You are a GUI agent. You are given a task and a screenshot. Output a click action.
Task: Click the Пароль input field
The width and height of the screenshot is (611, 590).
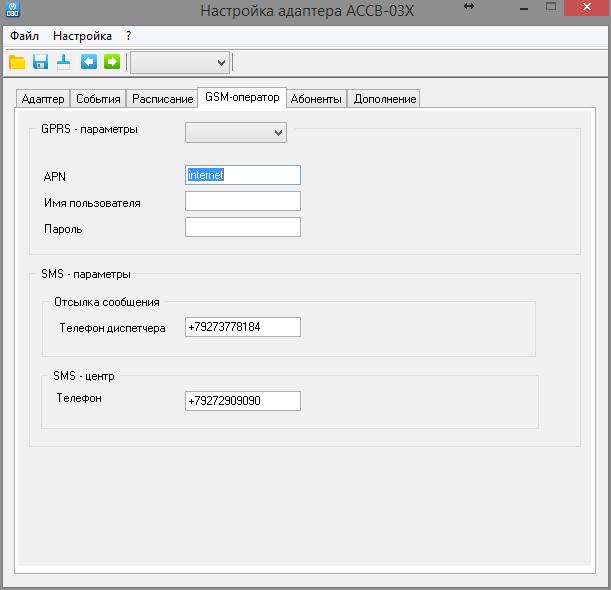tap(243, 227)
